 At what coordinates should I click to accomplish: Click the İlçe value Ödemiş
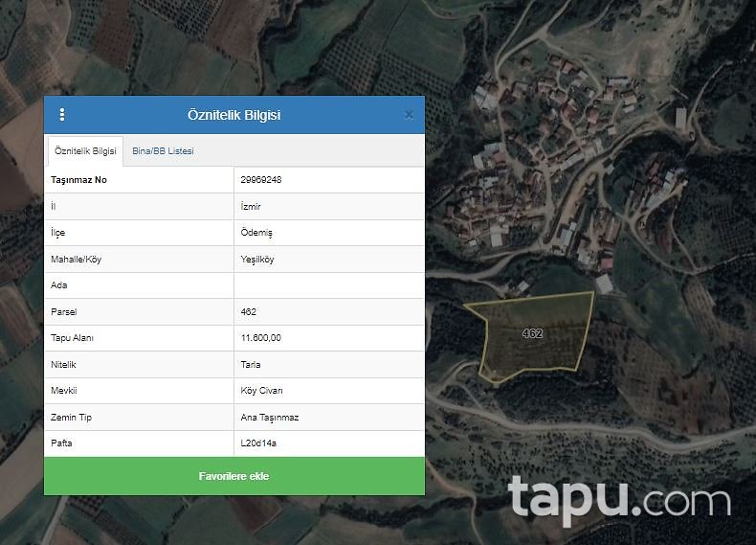pyautogui.click(x=256, y=233)
